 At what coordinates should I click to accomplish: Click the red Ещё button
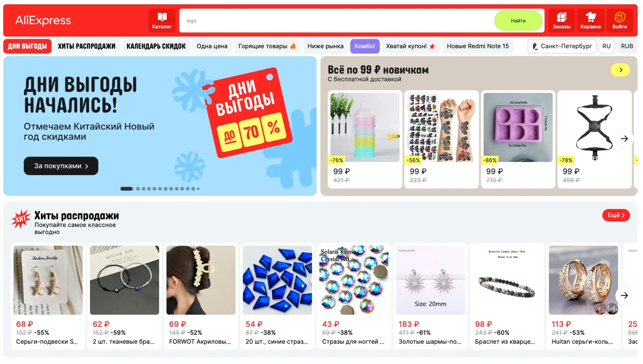tap(616, 215)
